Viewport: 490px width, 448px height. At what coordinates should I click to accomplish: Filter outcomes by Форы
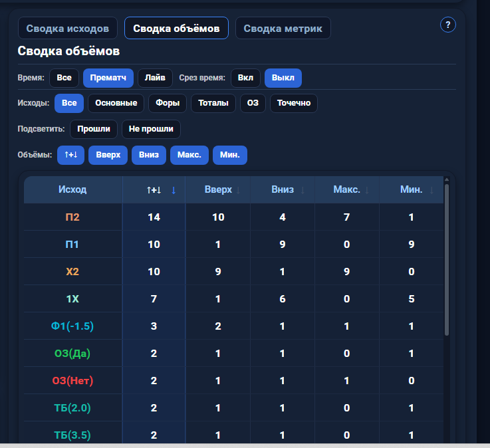tap(168, 103)
